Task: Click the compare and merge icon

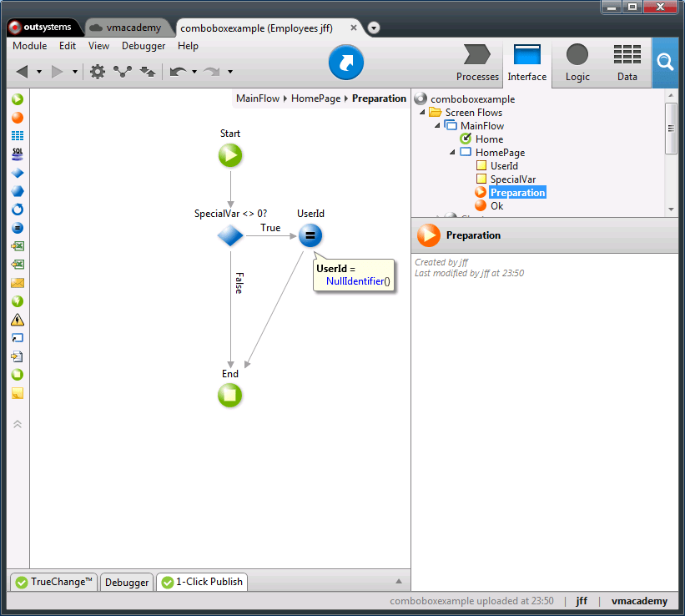Action: pyautogui.click(x=148, y=71)
